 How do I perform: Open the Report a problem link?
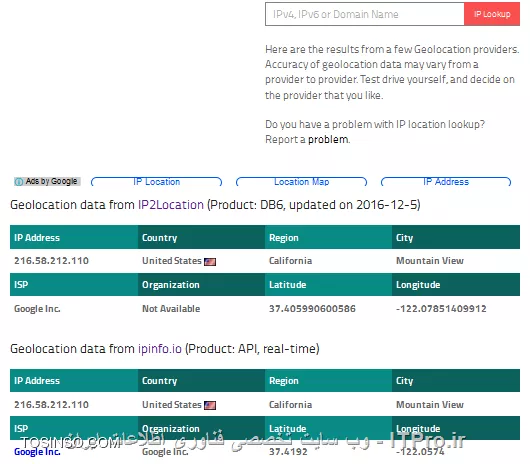click(328, 139)
